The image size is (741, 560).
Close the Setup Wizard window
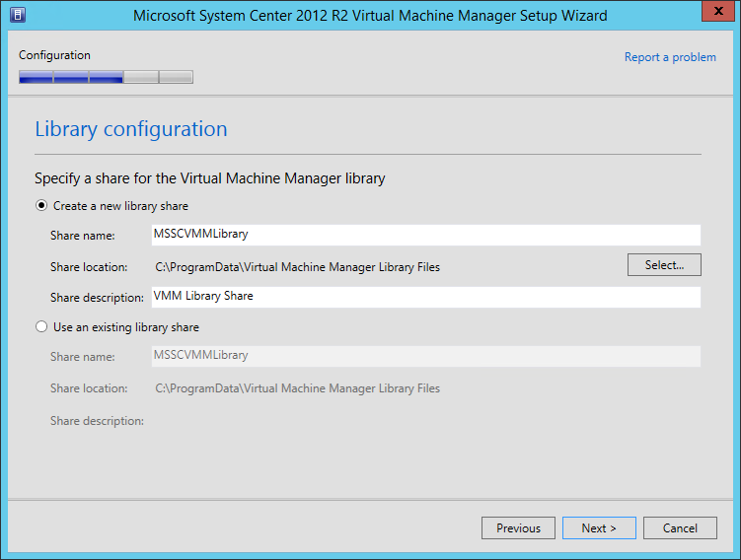(718, 11)
